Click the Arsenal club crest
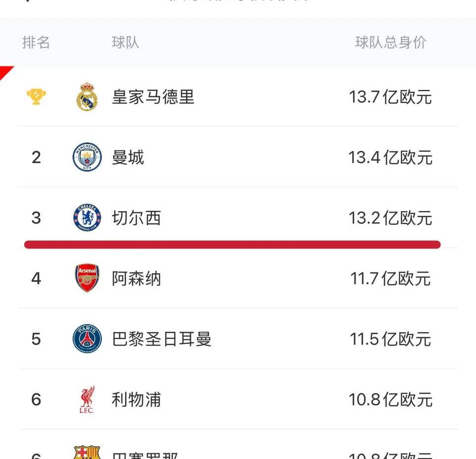The width and height of the screenshot is (476, 459). pos(87,278)
